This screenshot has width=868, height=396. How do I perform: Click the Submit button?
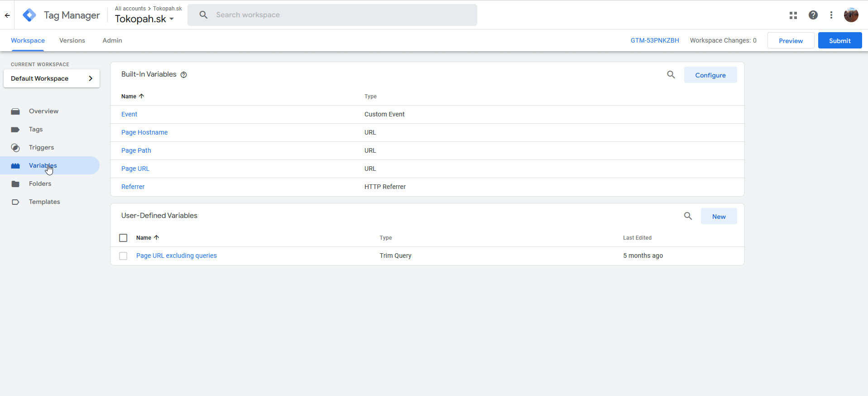tap(839, 40)
